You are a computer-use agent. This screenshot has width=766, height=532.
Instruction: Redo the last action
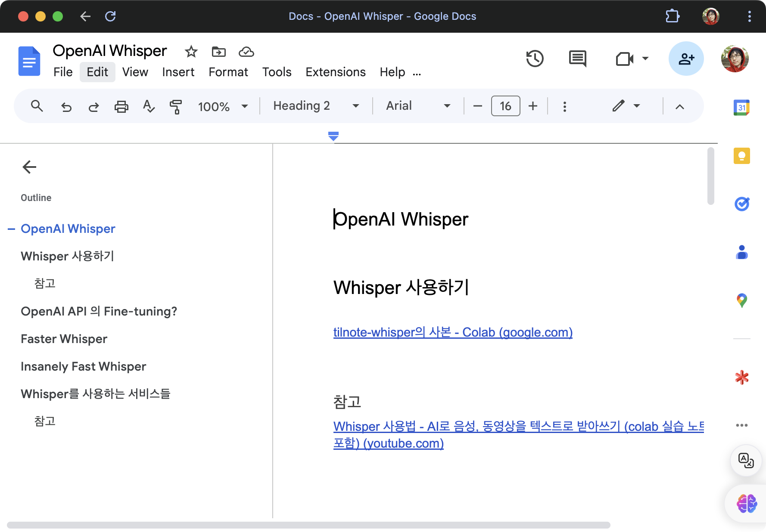pyautogui.click(x=93, y=106)
